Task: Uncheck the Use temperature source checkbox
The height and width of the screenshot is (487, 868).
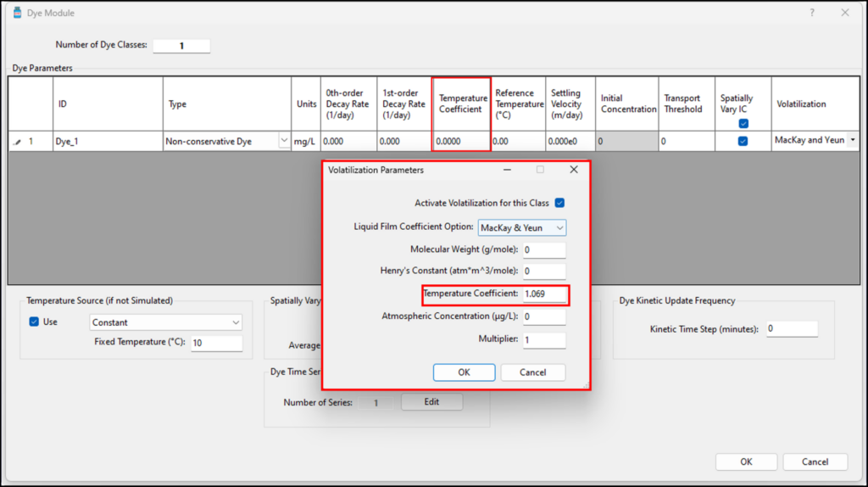Action: pos(34,322)
